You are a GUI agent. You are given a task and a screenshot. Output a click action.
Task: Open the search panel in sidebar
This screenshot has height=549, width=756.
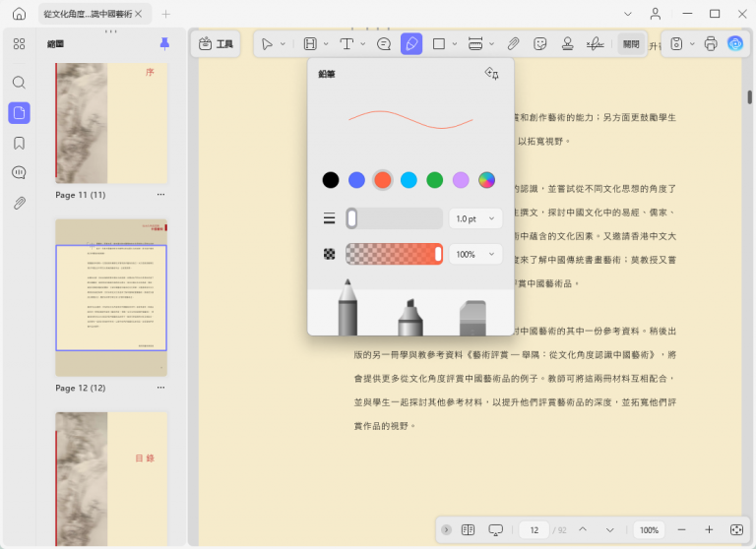click(20, 83)
